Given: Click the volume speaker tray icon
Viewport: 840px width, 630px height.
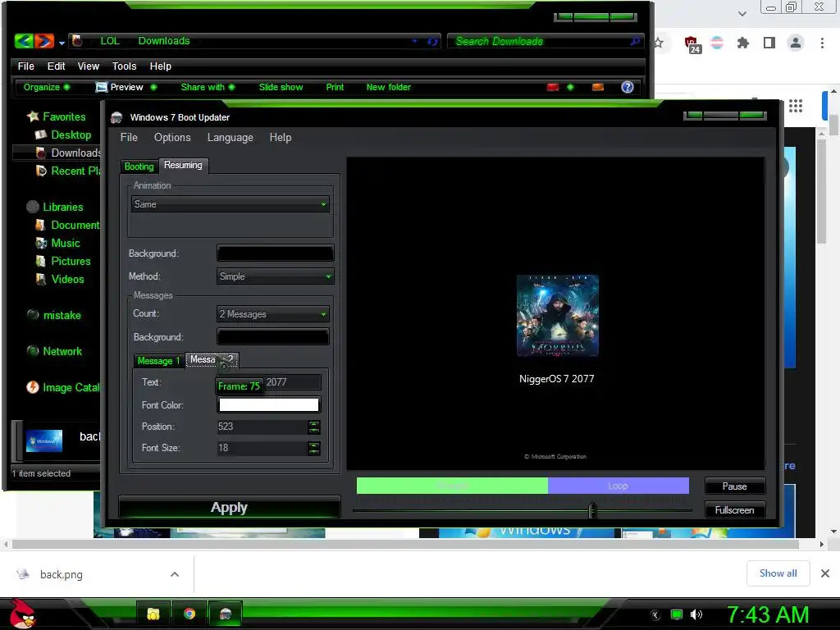Looking at the screenshot, I should click(x=696, y=614).
